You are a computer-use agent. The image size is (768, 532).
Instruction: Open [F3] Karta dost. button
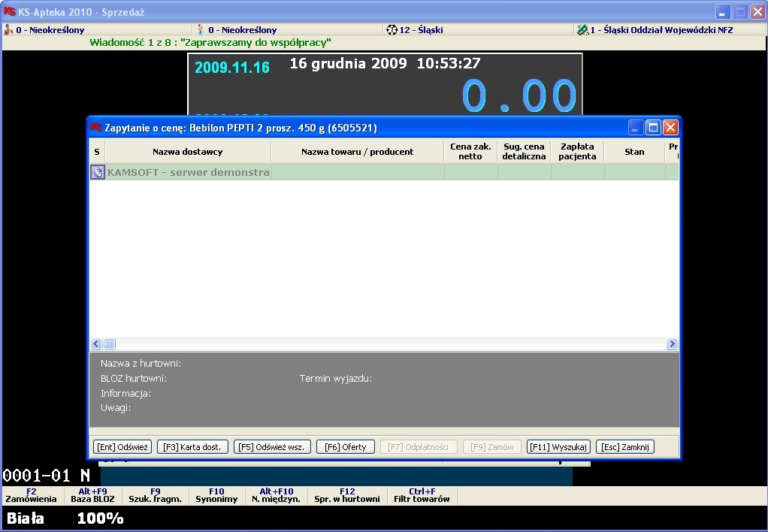192,447
